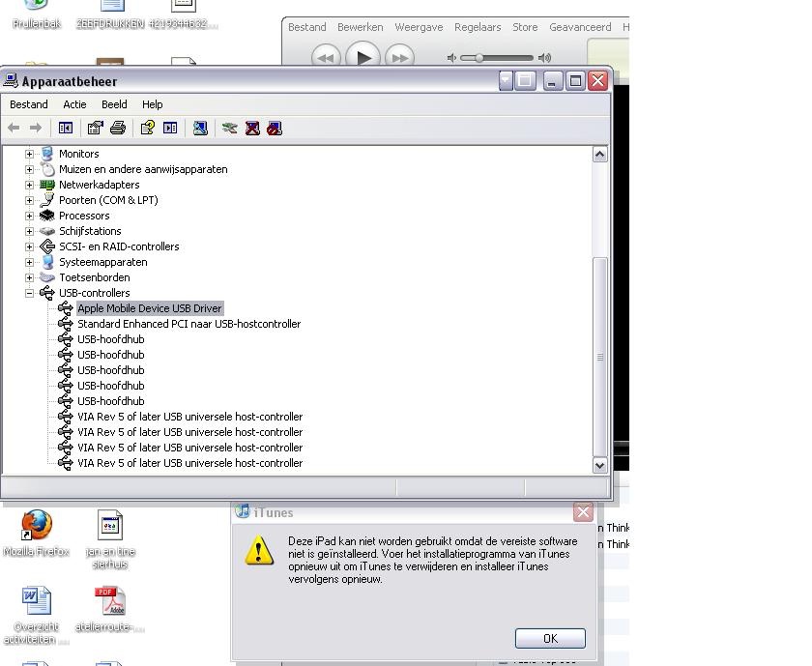Click the vertical scrollbar thumb in device list
Image resolution: width=812 pixels, height=666 pixels.
click(599, 357)
